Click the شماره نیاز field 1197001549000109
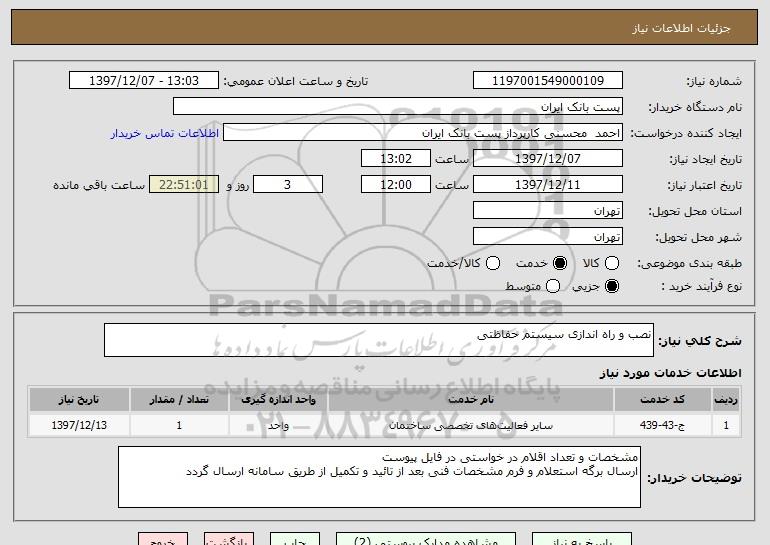 tap(548, 81)
